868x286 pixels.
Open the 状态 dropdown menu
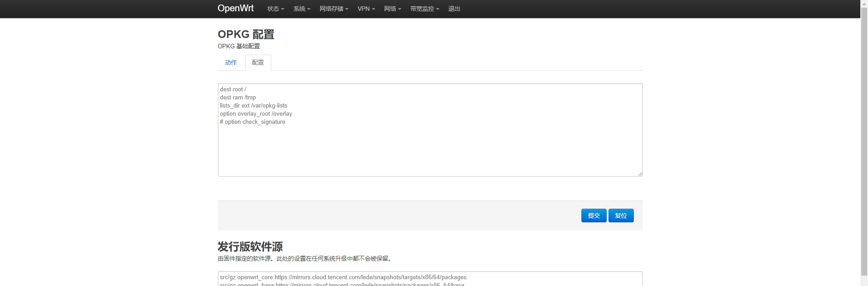tap(275, 9)
